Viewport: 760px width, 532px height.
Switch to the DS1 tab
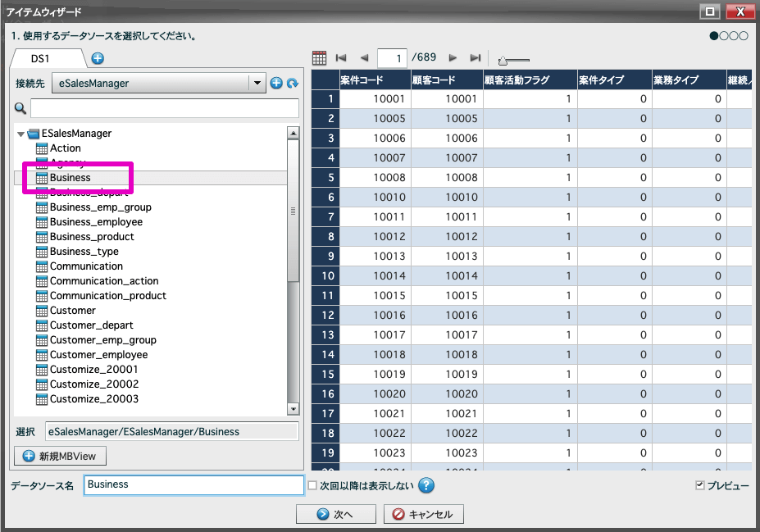tap(40, 59)
